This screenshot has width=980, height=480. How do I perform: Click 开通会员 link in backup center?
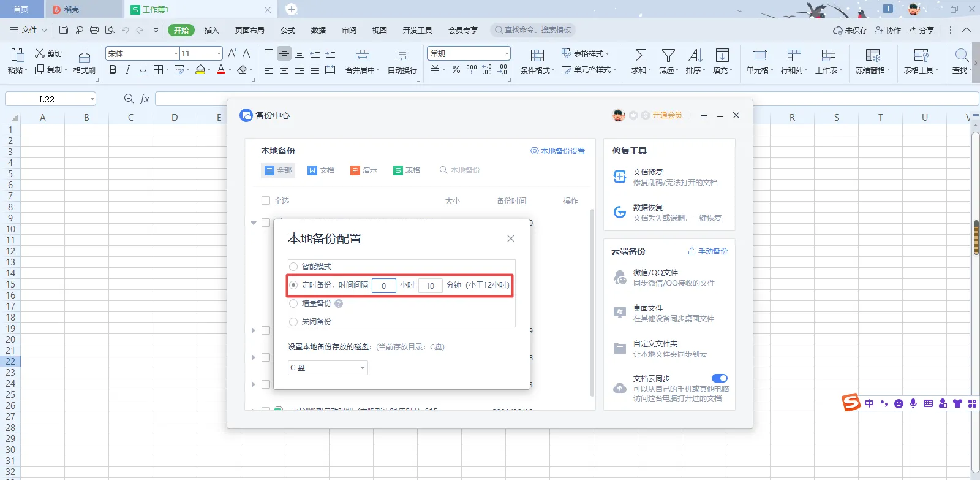(667, 115)
